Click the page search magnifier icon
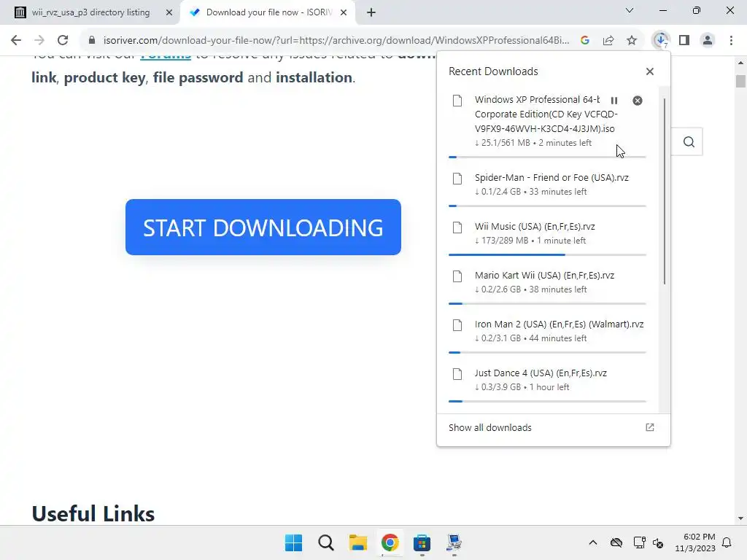This screenshot has height=560, width=747. 689,142
